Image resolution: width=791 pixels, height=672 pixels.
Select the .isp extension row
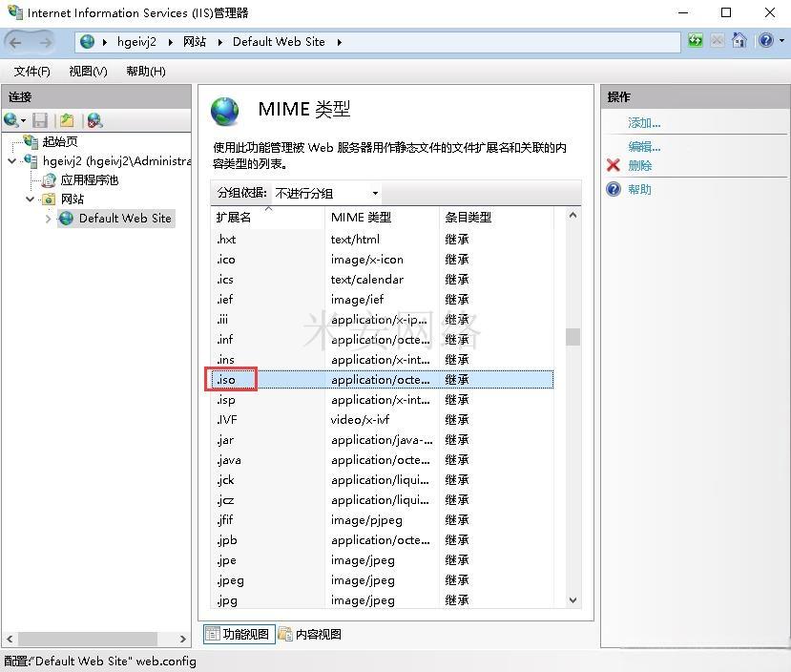point(383,400)
